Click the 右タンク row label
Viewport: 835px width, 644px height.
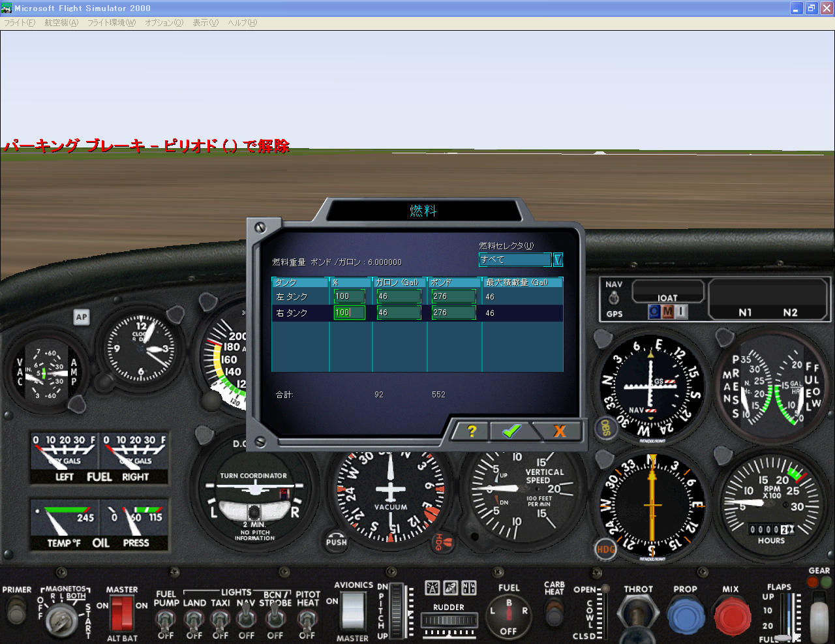click(x=291, y=313)
